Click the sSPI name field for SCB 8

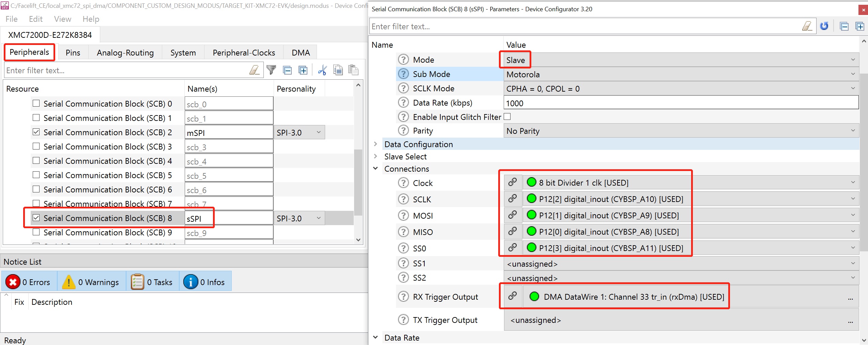point(229,218)
